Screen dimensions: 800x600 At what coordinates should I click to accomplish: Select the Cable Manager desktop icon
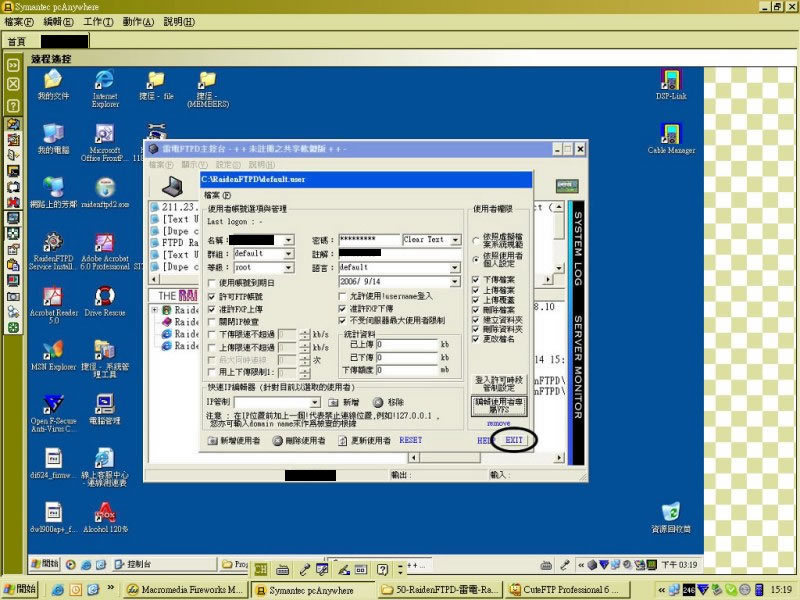[671, 139]
